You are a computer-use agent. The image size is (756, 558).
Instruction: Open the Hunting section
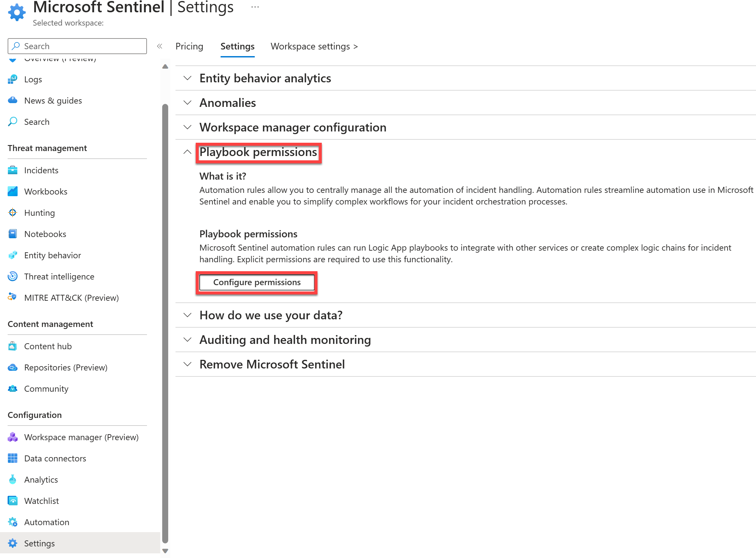coord(39,213)
